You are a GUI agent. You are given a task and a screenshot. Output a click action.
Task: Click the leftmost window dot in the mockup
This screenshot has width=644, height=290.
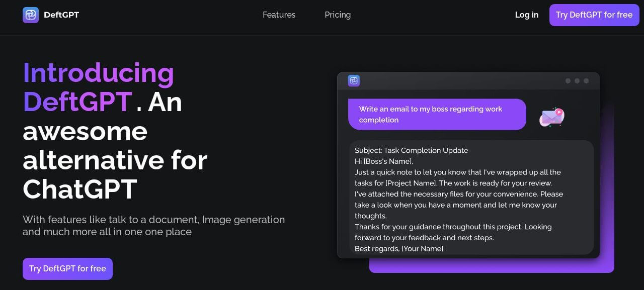[568, 80]
